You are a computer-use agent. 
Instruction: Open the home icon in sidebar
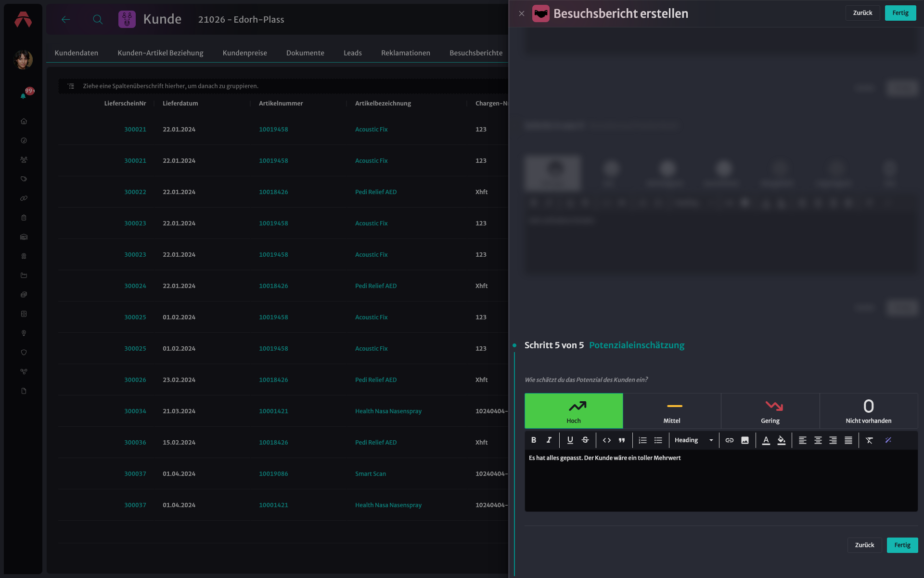(24, 121)
